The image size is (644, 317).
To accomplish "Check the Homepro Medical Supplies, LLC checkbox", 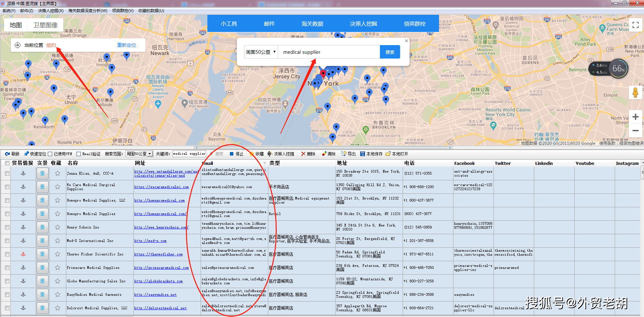I will tap(7, 200).
